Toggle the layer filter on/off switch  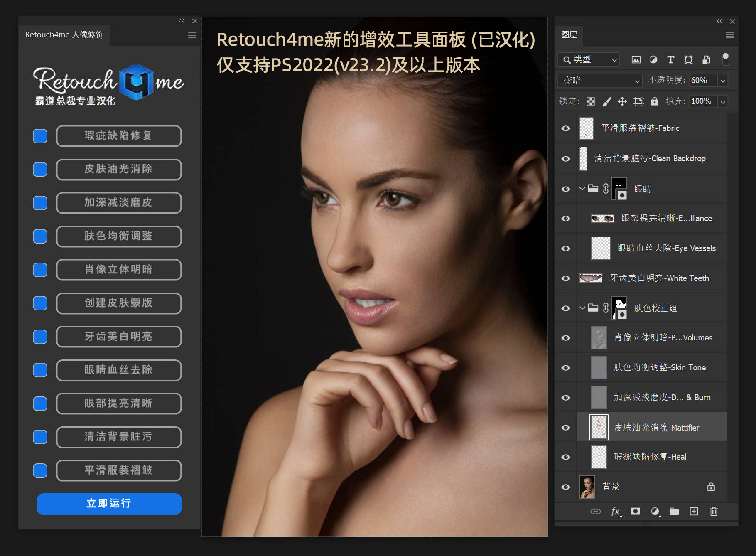click(x=725, y=59)
